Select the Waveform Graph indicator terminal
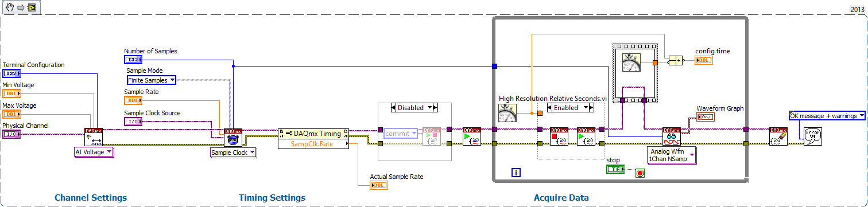Image resolution: width=868 pixels, height=207 pixels. [706, 117]
